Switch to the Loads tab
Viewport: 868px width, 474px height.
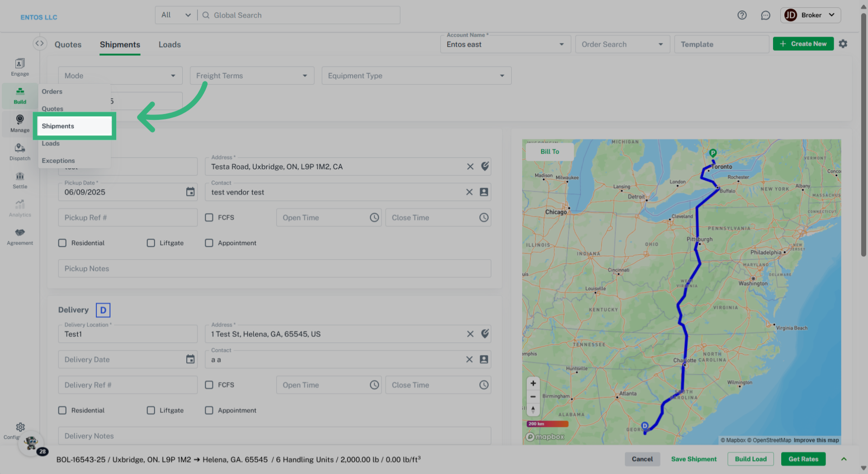click(170, 44)
